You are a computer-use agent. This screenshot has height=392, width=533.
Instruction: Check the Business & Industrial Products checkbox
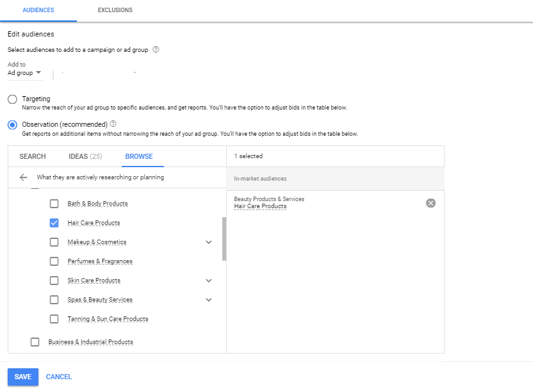35,341
